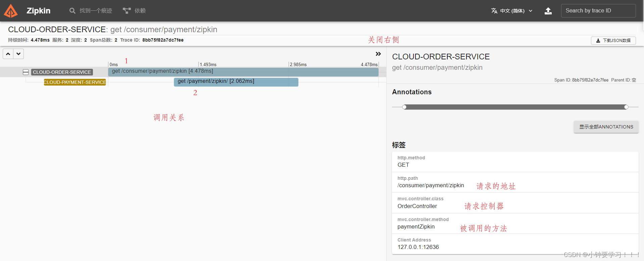644x261 pixels.
Task: Click the right handle of annotations slider
Action: tap(626, 107)
